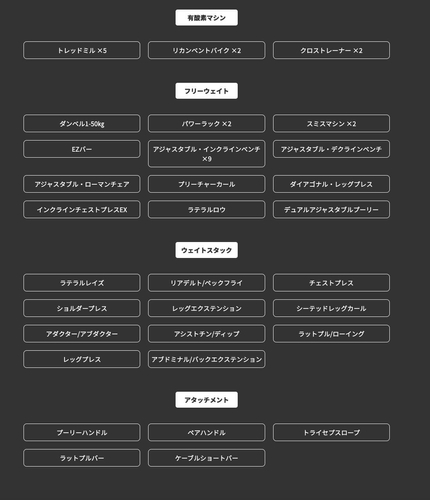Image resolution: width=430 pixels, height=500 pixels.
Task: Click the EZバー equipment box
Action: (x=82, y=149)
